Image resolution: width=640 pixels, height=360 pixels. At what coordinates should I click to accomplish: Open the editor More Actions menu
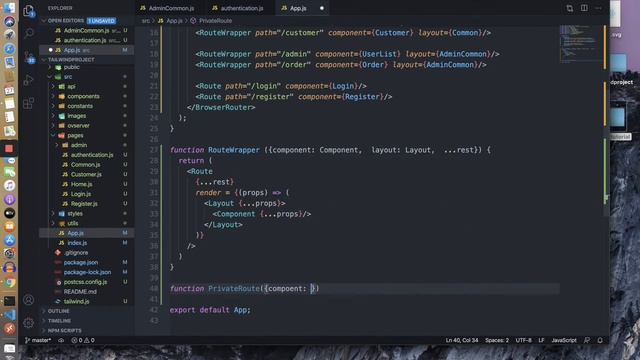click(x=598, y=8)
